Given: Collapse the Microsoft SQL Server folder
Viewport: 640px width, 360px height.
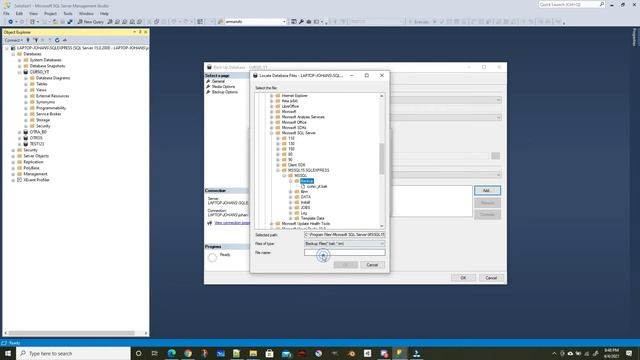Looking at the screenshot, I should 271,133.
